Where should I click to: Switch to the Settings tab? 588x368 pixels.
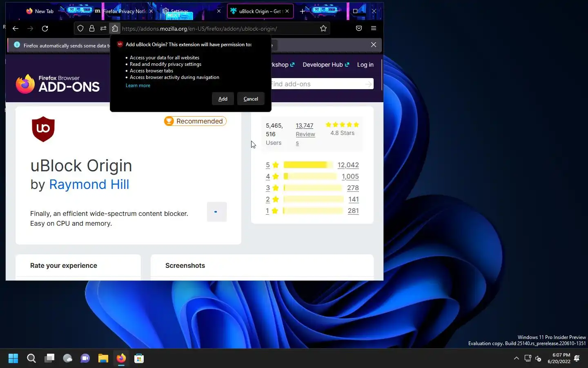click(x=192, y=11)
